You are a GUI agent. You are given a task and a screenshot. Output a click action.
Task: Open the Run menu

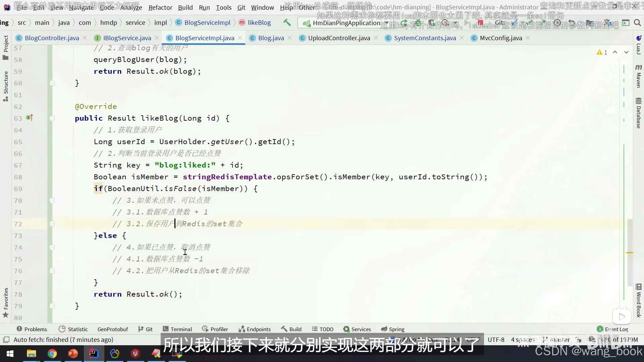click(x=204, y=7)
